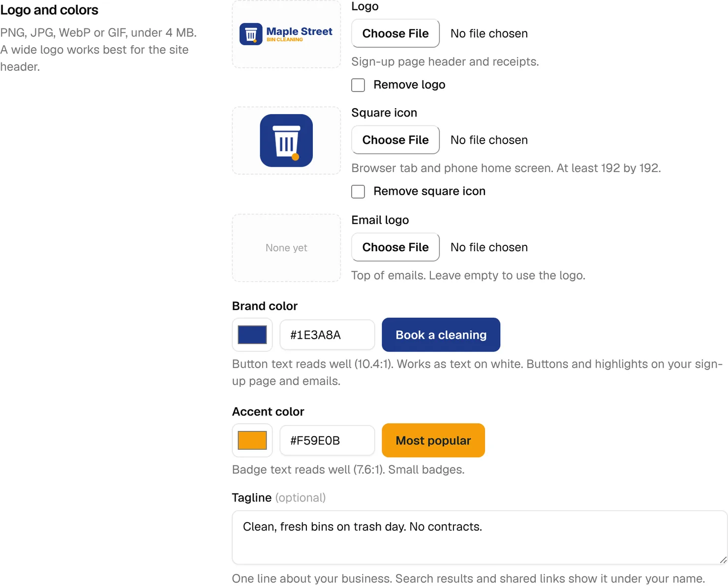The width and height of the screenshot is (728, 586).
Task: Choose a file for the Square icon
Action: tap(395, 140)
